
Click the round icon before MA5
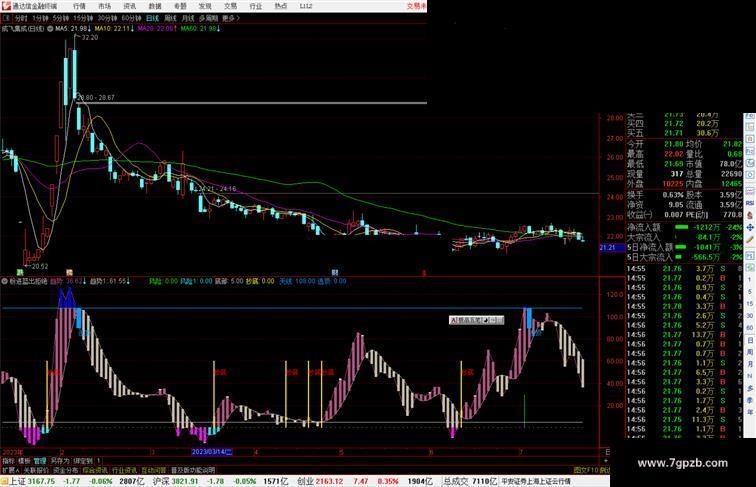[50, 29]
